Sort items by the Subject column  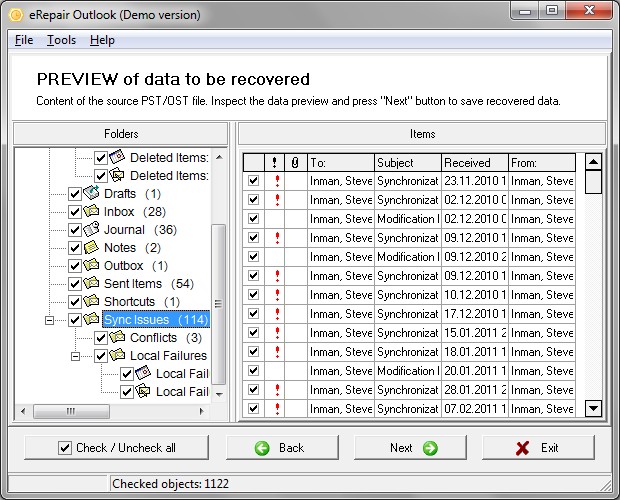[408, 162]
